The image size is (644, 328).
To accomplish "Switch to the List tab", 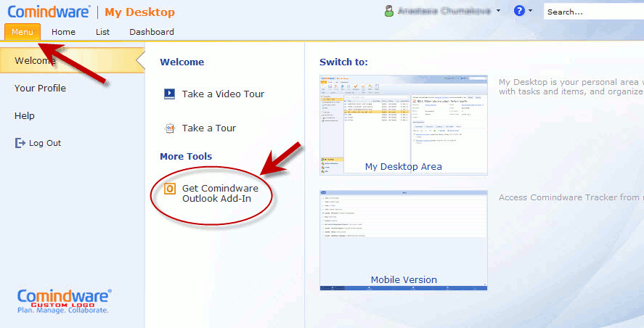I will pos(102,32).
